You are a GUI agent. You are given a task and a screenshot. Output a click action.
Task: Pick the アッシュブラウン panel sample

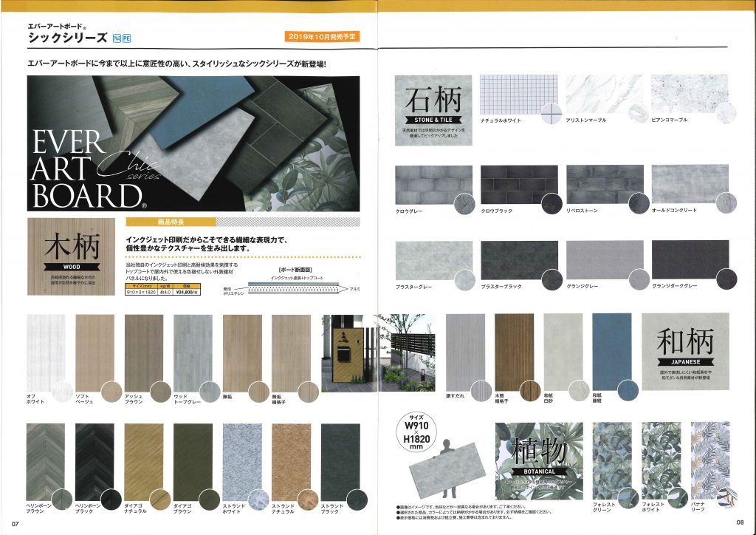pyautogui.click(x=144, y=353)
